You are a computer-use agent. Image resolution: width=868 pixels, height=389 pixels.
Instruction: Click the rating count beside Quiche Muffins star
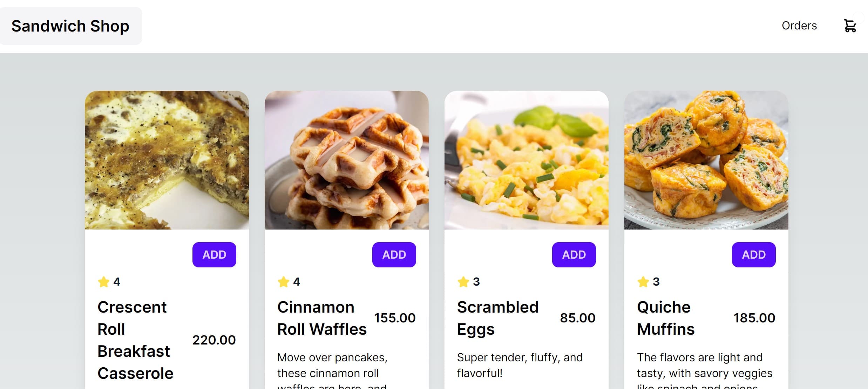click(x=655, y=281)
